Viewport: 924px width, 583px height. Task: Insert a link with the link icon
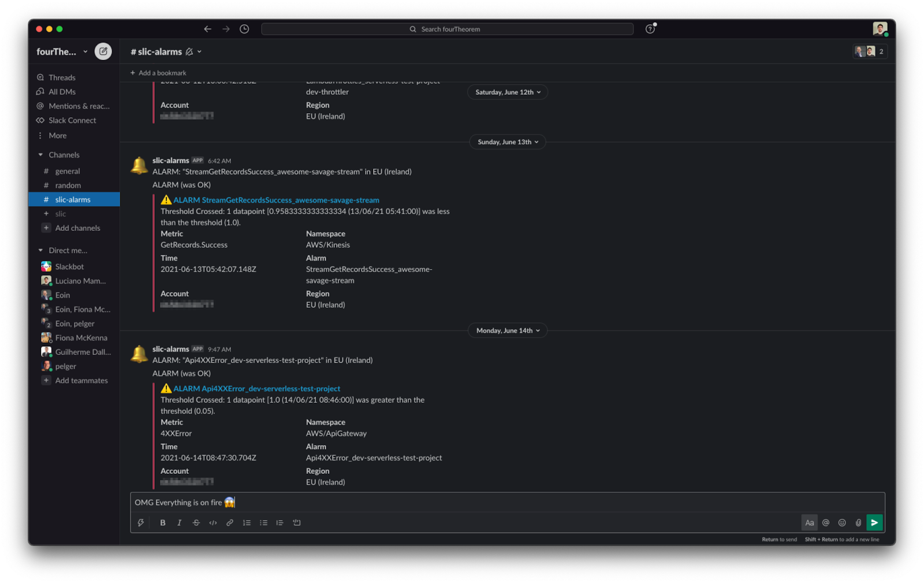click(x=230, y=523)
